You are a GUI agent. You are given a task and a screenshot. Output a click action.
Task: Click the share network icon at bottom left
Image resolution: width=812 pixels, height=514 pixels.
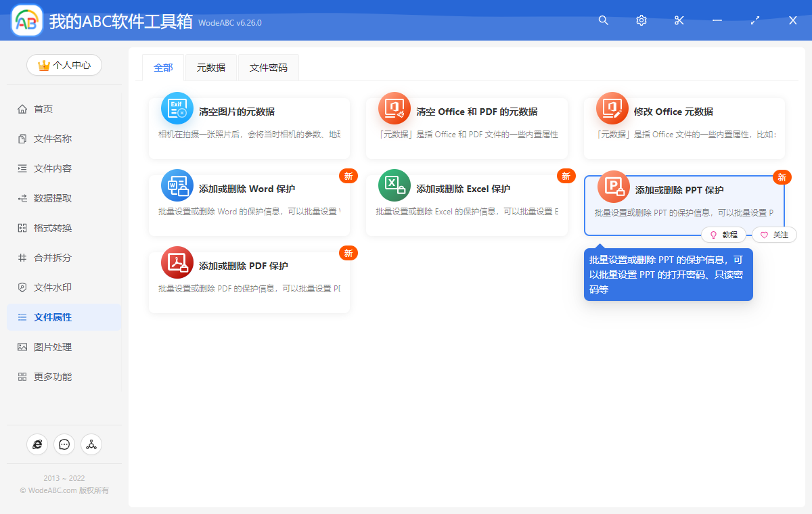[x=91, y=444]
